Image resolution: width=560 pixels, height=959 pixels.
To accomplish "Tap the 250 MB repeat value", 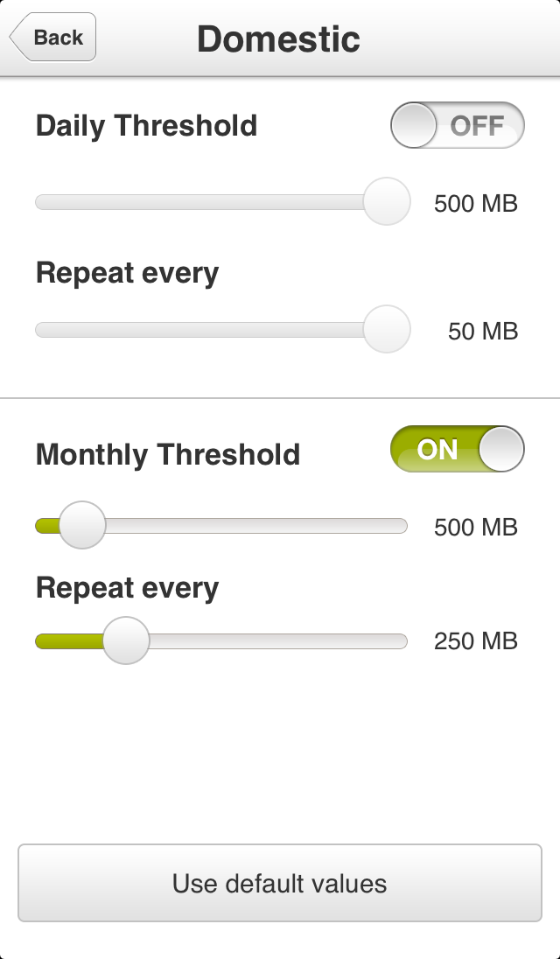I will point(476,641).
